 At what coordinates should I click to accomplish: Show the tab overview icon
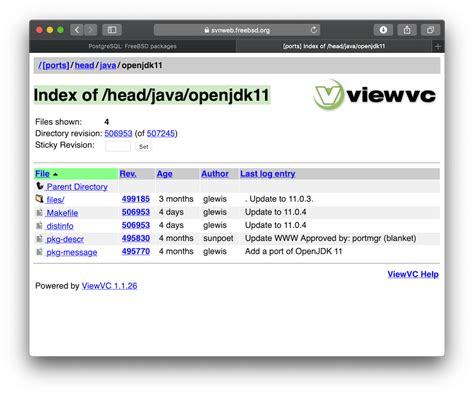431,30
